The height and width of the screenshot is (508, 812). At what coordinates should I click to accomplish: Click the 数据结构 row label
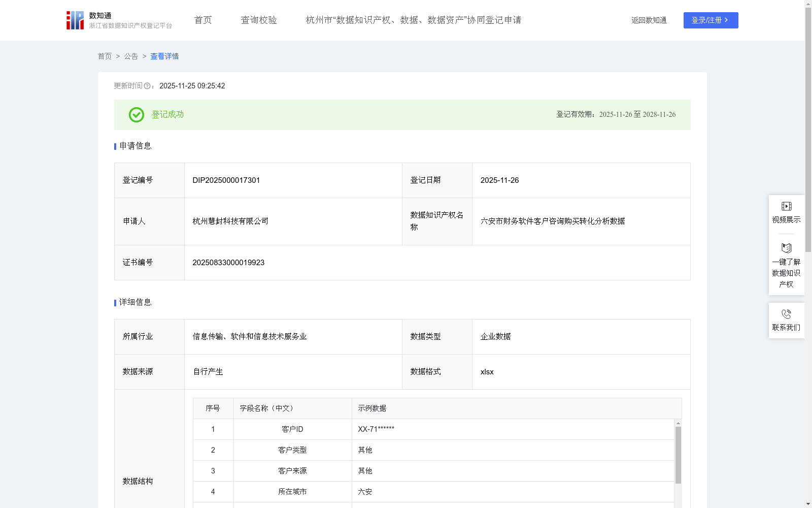[x=138, y=482]
